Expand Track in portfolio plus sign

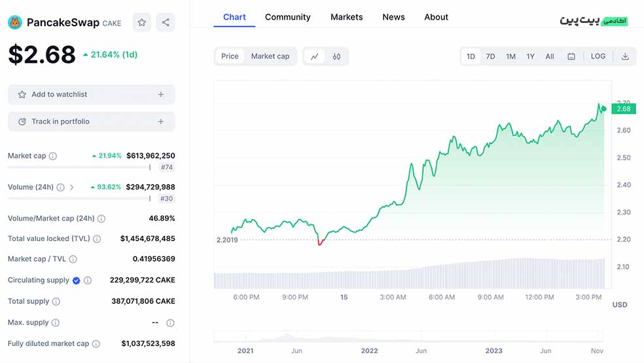(x=161, y=122)
